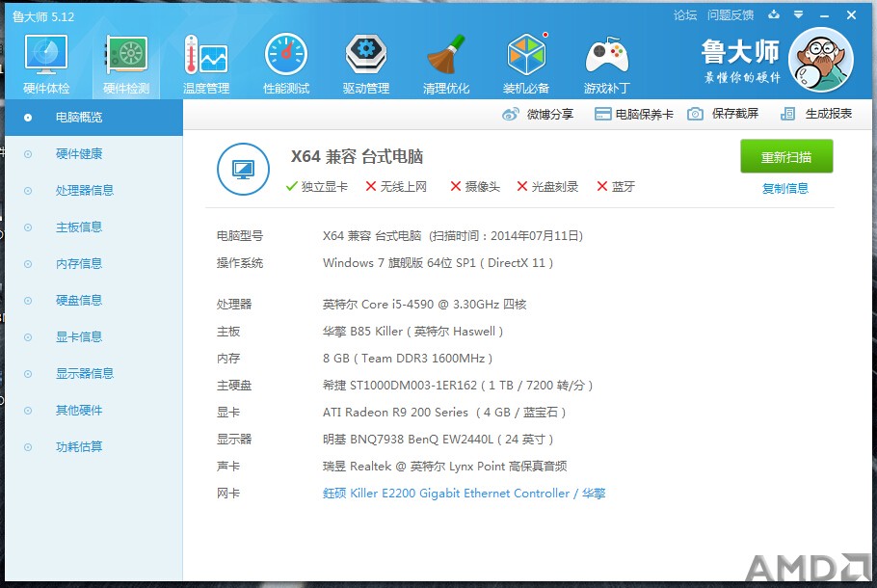Click the Weibo share icon
Viewport: 877px width, 588px height.
pyautogui.click(x=510, y=114)
